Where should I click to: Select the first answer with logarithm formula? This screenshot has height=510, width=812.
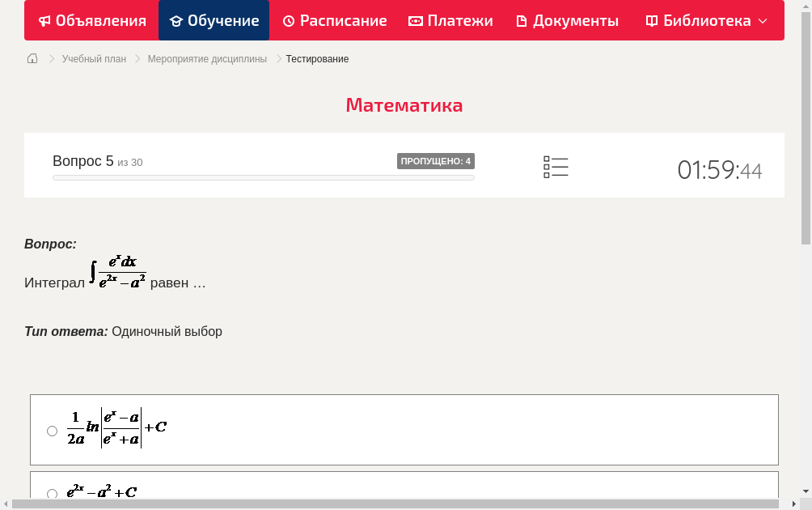point(52,431)
